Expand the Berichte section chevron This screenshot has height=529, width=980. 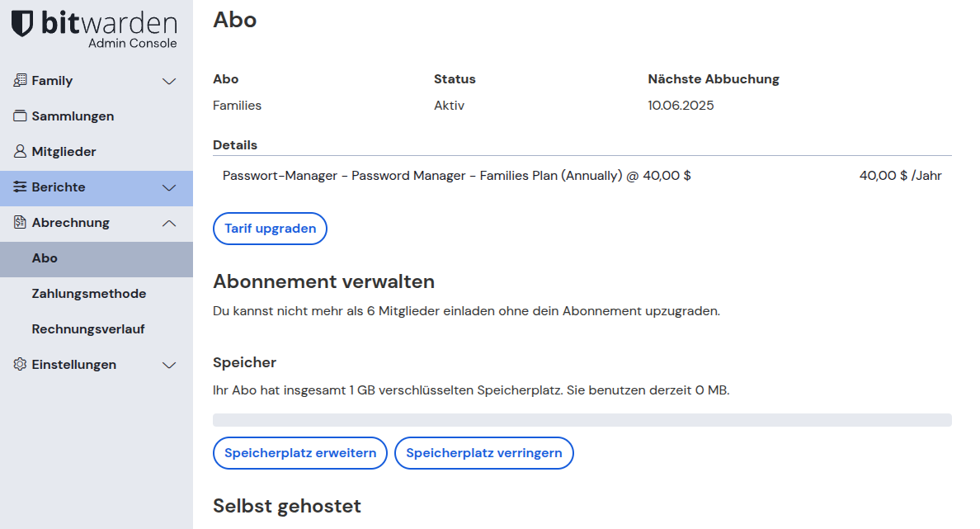[169, 187]
